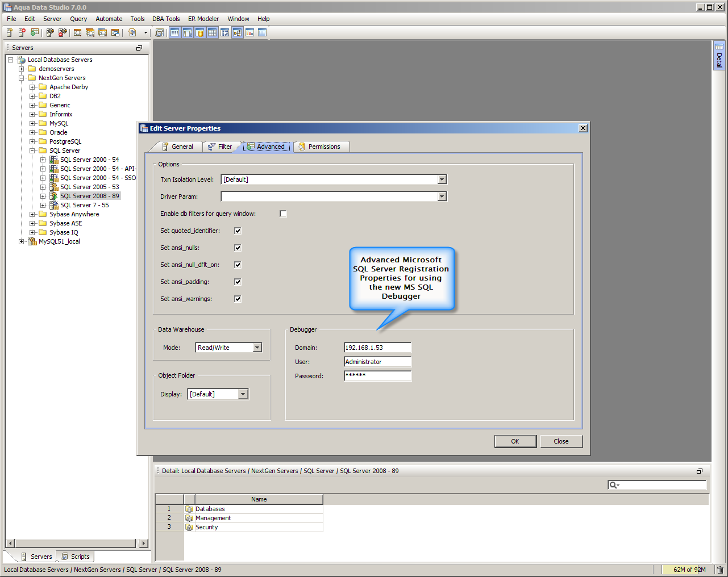Uncheck Set ansi_warnings checkbox
728x577 pixels.
point(238,299)
